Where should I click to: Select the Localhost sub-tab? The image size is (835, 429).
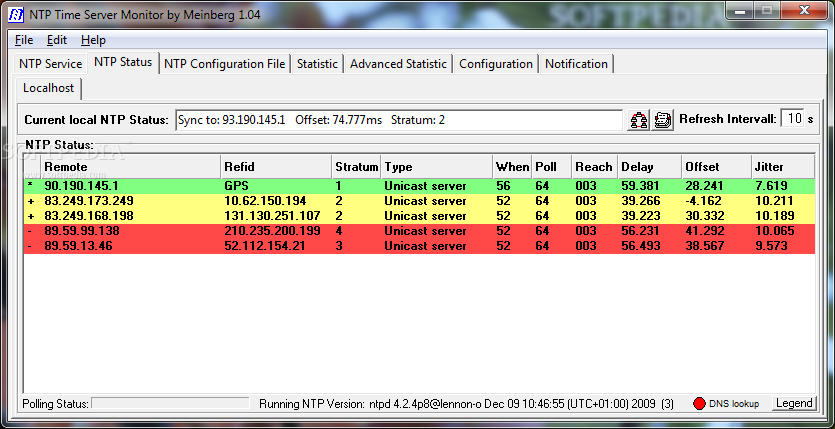(48, 88)
